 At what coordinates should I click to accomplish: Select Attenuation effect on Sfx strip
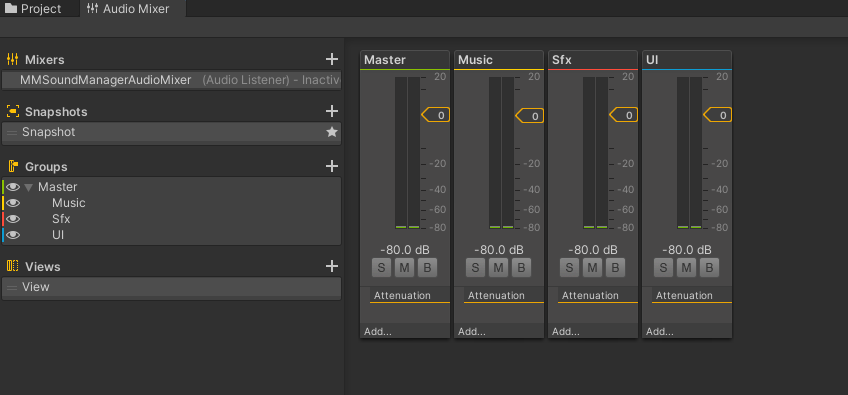pyautogui.click(x=598, y=296)
